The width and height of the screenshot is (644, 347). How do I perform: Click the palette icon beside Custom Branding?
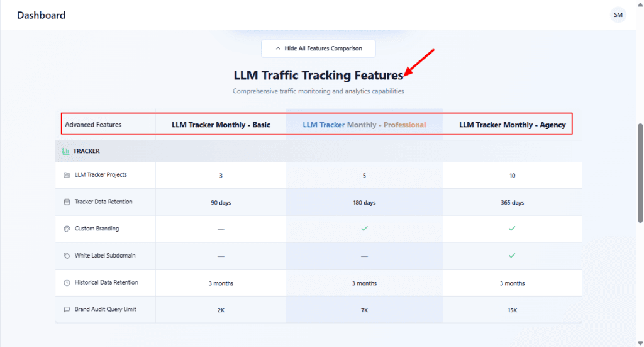67,229
